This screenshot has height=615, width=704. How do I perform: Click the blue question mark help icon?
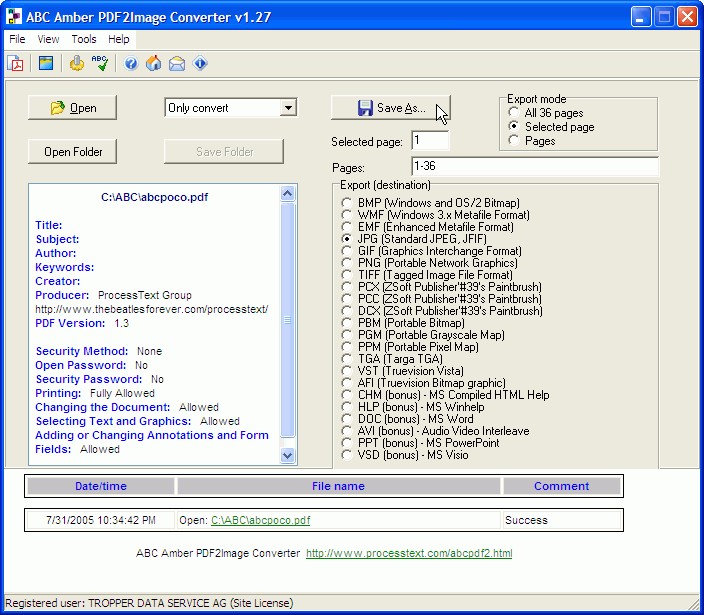pyautogui.click(x=131, y=64)
